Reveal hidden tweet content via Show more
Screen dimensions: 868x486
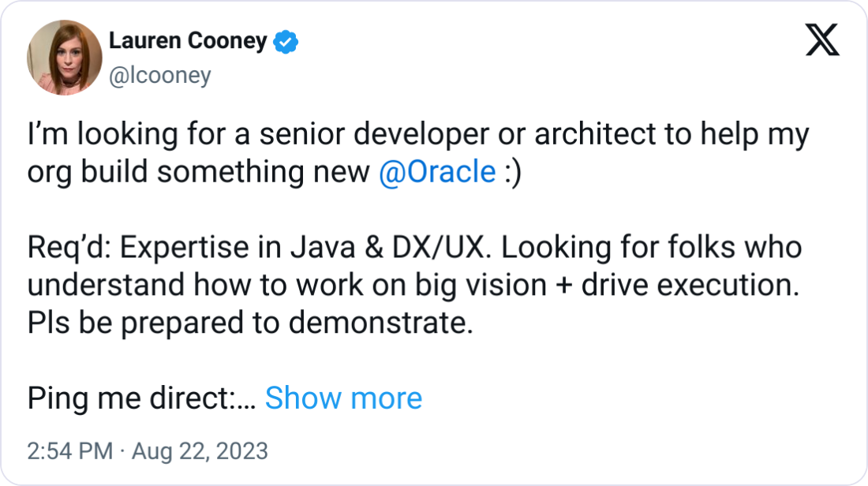coord(344,398)
